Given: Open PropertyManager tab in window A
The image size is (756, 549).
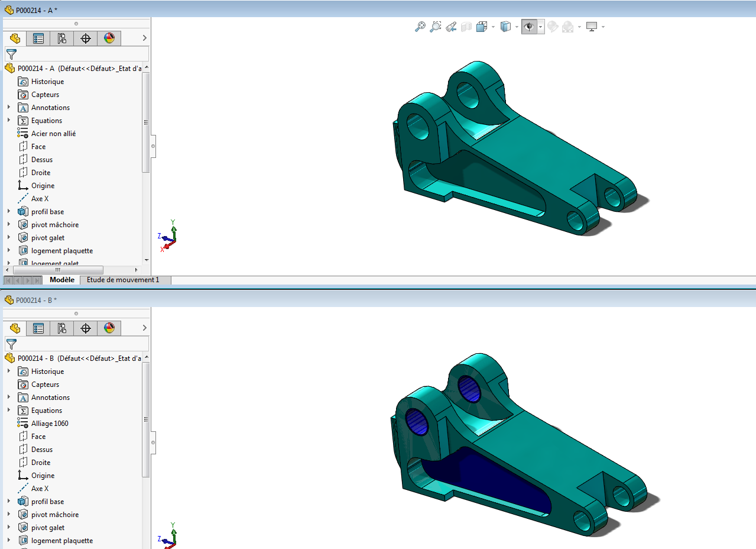Looking at the screenshot, I should pyautogui.click(x=38, y=38).
